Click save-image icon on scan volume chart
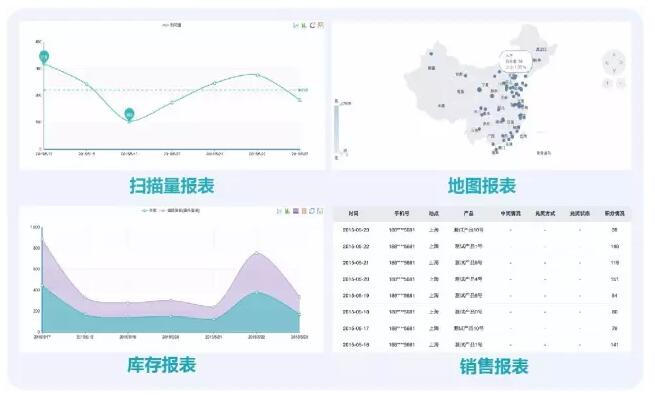Viewport: 655px width, 395px height. click(320, 25)
